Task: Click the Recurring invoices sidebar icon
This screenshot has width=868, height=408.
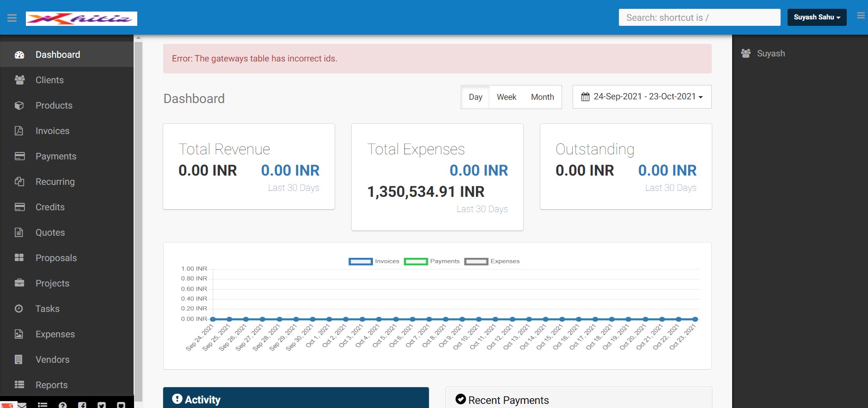Action: click(x=19, y=182)
